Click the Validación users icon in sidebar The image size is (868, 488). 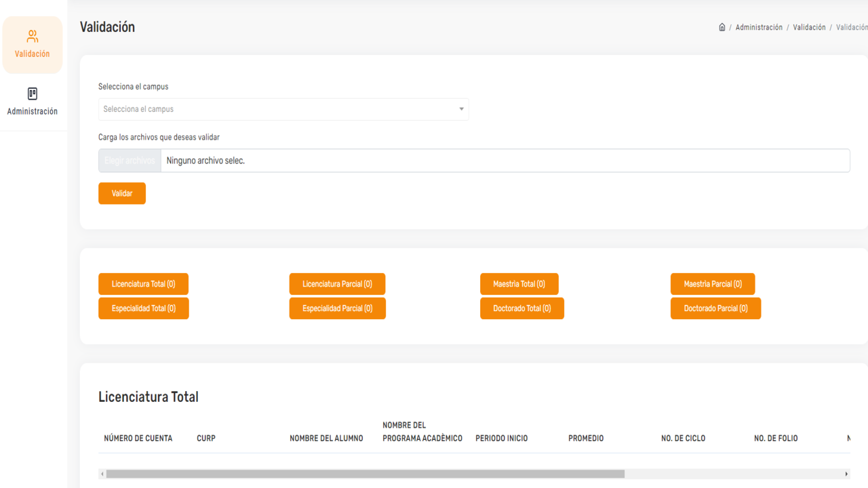32,37
